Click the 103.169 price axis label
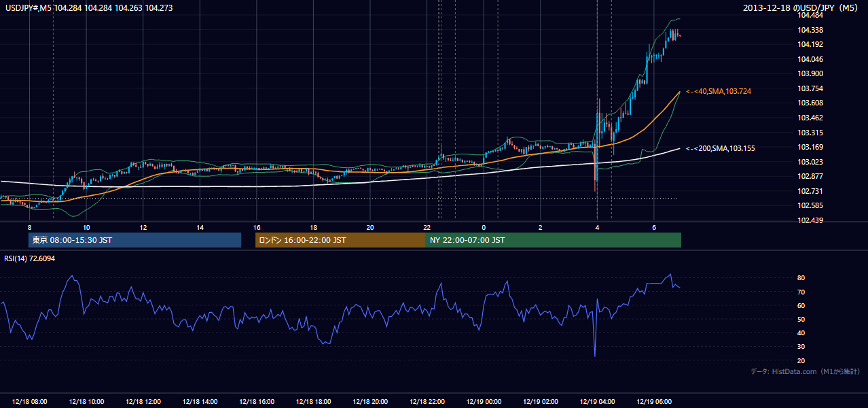This screenshot has height=408, width=868. point(811,147)
